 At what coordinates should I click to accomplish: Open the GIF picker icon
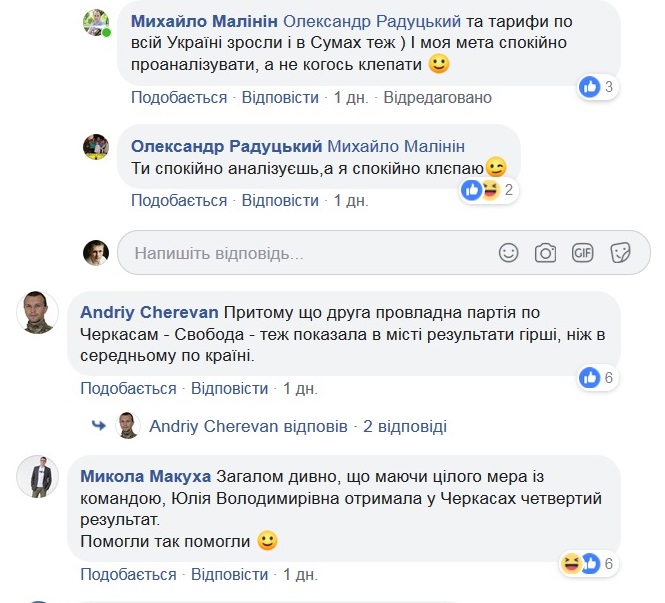point(582,253)
